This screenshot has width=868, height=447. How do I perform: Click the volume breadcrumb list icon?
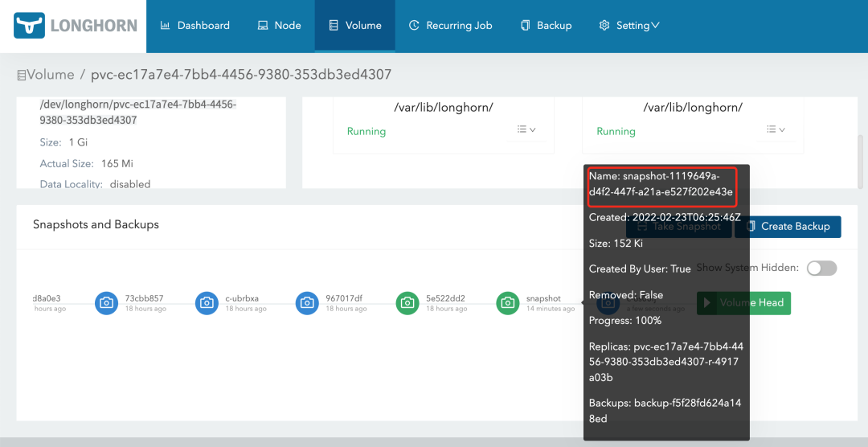[x=22, y=75]
